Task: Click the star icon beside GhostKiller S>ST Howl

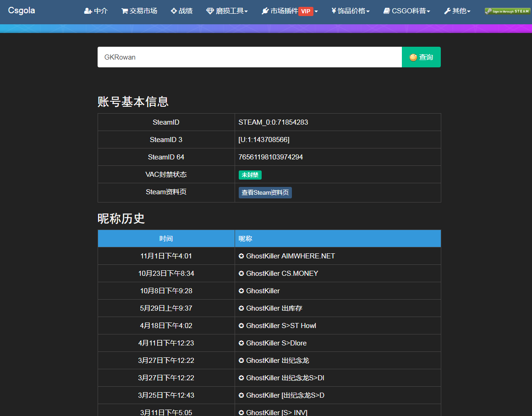Action: [241, 326]
